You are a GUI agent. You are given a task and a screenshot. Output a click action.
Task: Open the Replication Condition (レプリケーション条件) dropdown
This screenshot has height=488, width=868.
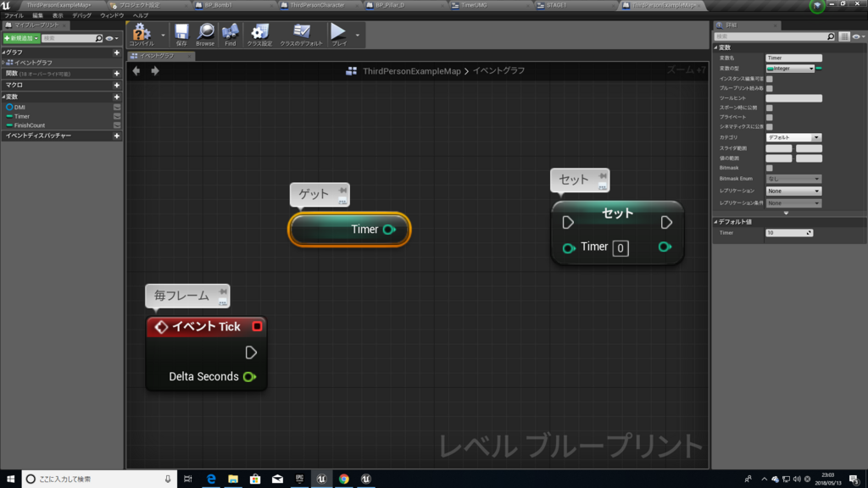click(793, 203)
